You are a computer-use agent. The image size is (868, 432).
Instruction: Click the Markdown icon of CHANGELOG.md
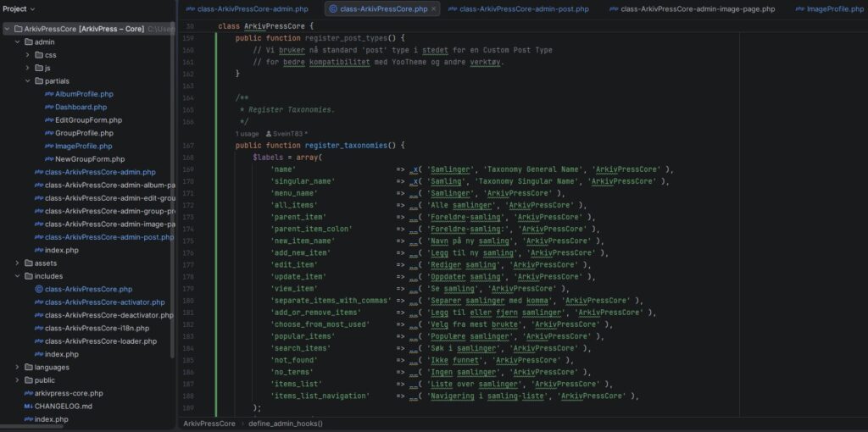(28, 407)
